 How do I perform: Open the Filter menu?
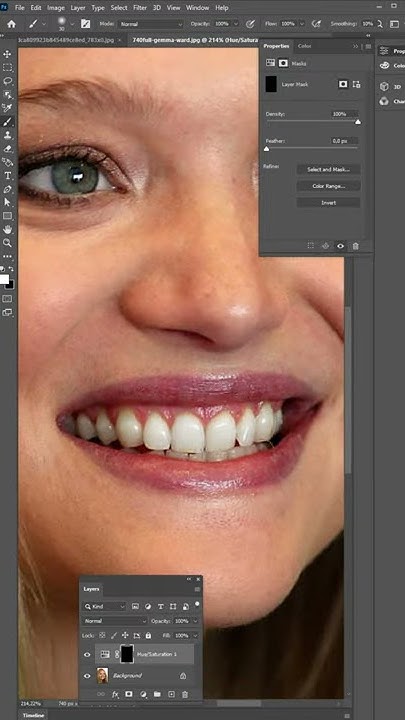(x=140, y=8)
